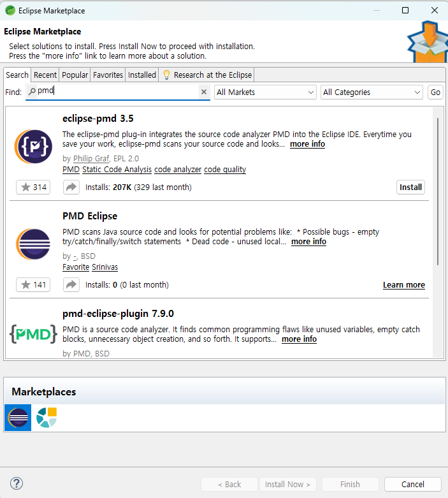Open the All Categories dropdown
The width and height of the screenshot is (448, 498).
(372, 92)
